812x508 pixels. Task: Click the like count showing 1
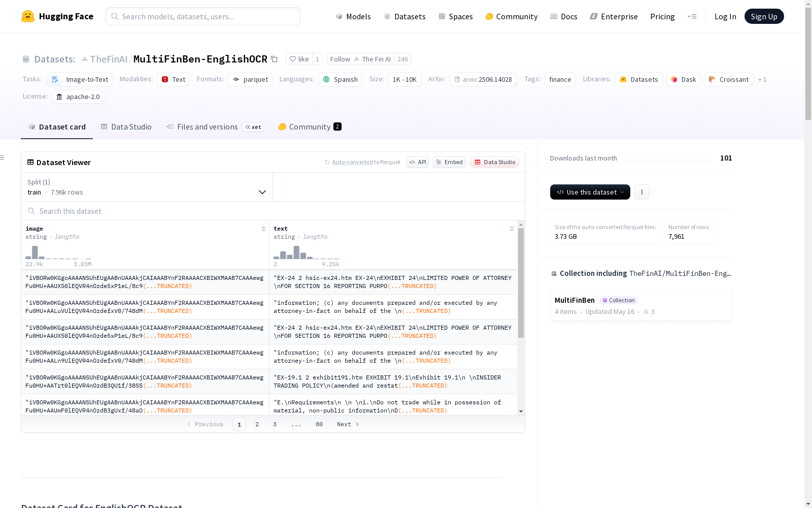[317, 59]
